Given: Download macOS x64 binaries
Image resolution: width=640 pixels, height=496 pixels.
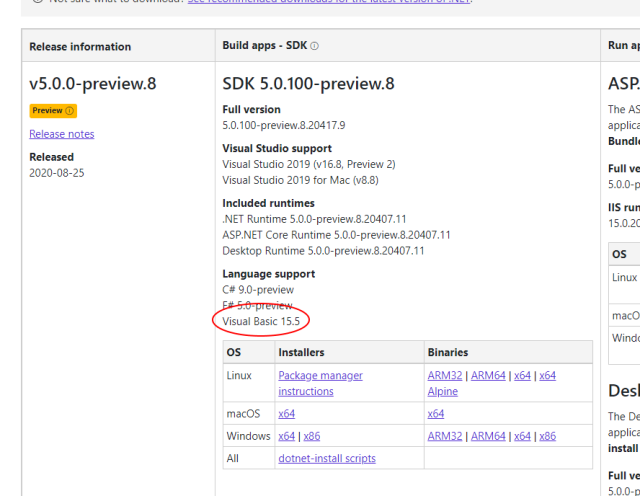Looking at the screenshot, I should (436, 414).
